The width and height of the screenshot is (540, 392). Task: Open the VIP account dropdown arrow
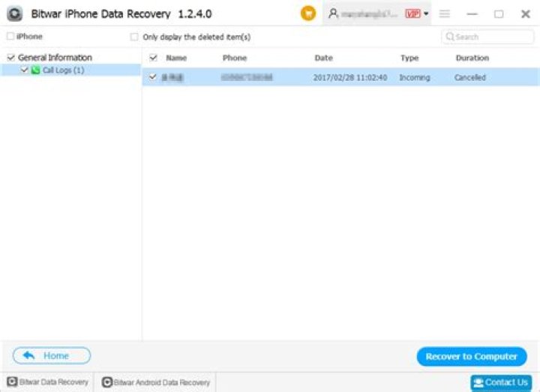426,13
